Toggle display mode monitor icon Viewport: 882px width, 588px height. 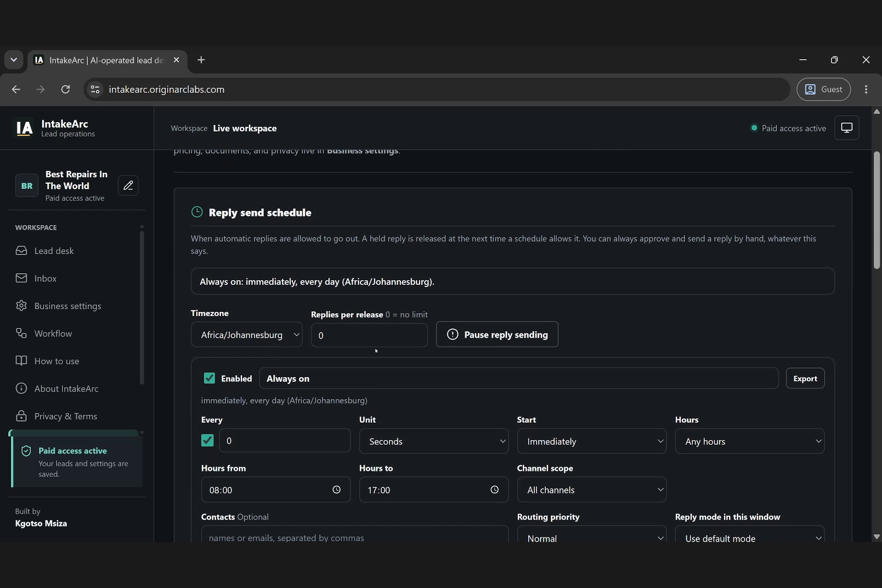click(847, 128)
